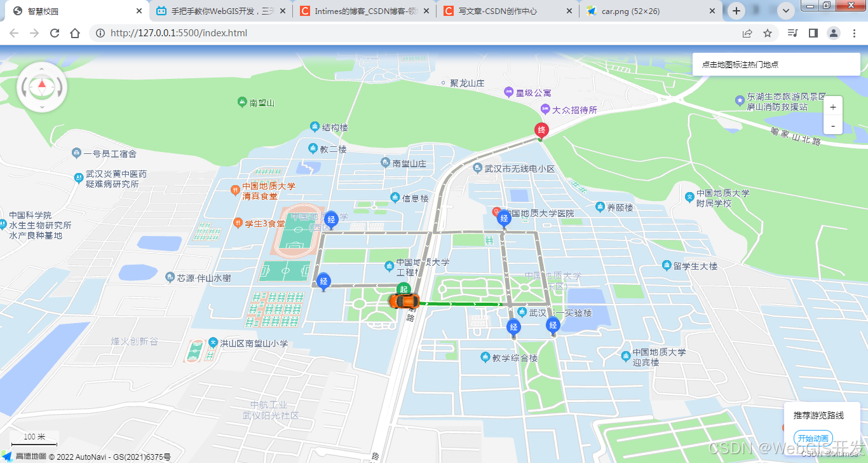Open the Chrome side panel icon

(x=813, y=33)
